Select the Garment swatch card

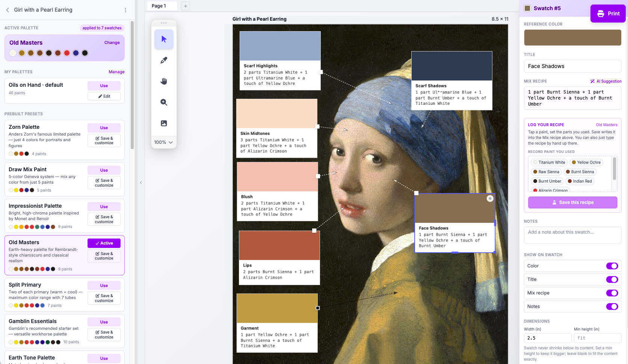click(x=277, y=323)
